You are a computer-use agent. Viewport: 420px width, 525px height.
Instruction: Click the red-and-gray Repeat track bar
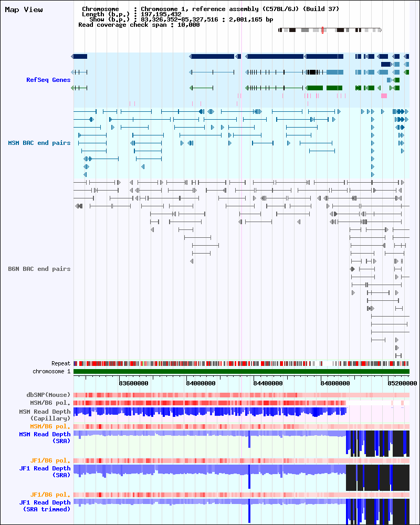click(241, 364)
